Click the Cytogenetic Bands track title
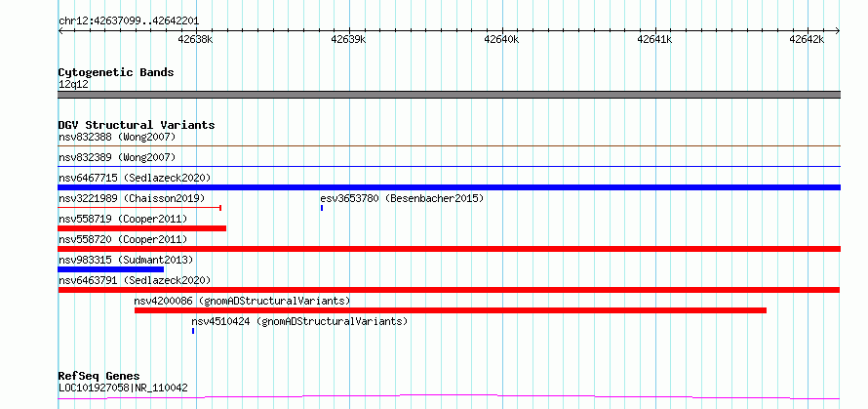868x409 pixels. click(x=116, y=72)
